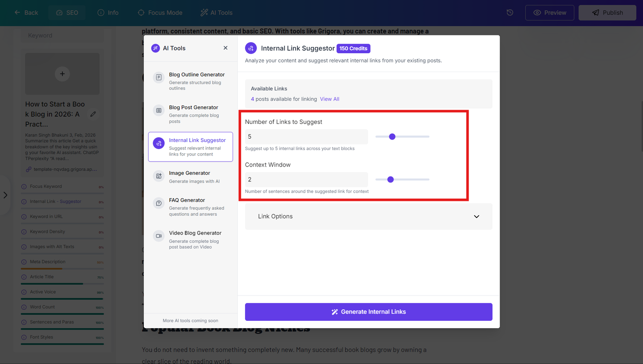Open FAQ Generator question-mark icon
Viewport: 643px width, 364px height.
[x=159, y=203]
